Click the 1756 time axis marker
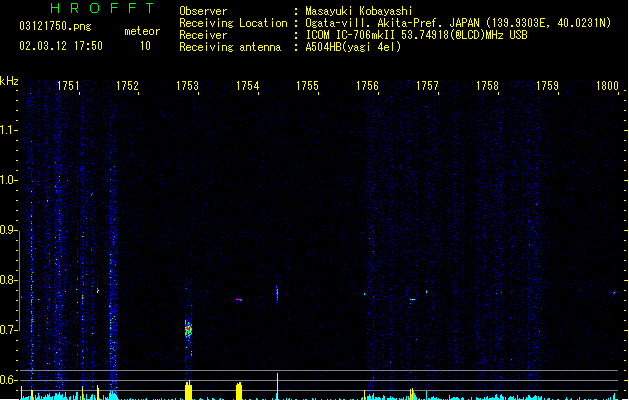Screen dimensions: 629x400 pos(367,86)
